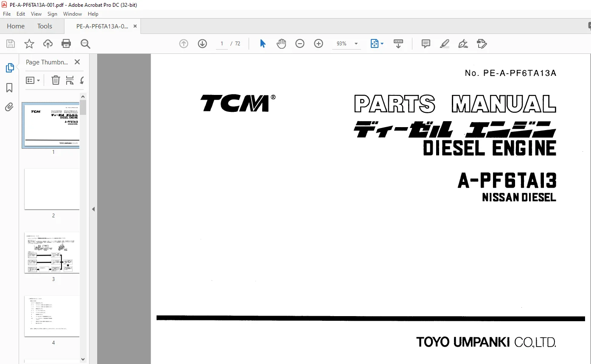Add a comment sticky note
This screenshot has height=364, width=591.
(x=426, y=44)
